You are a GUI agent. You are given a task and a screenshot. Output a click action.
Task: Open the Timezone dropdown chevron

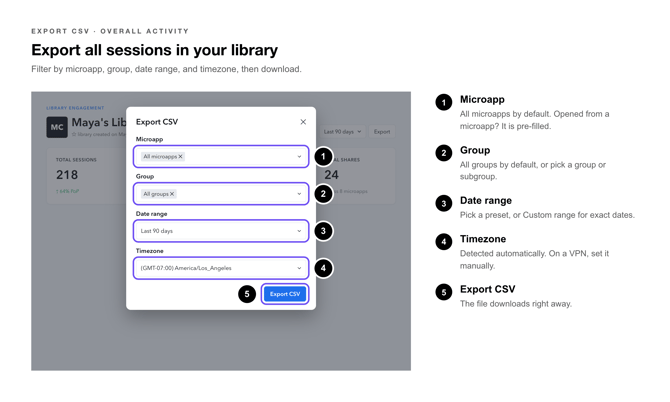299,268
